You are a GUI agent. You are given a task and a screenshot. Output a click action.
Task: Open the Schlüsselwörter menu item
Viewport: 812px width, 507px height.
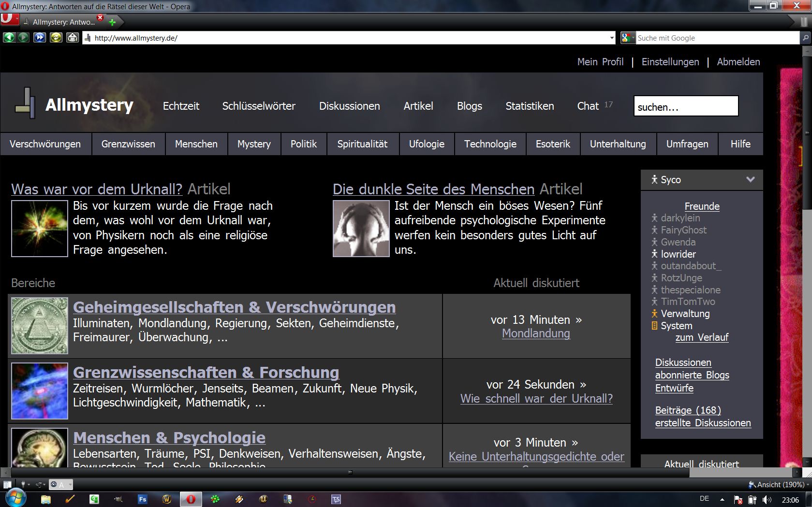tap(259, 106)
